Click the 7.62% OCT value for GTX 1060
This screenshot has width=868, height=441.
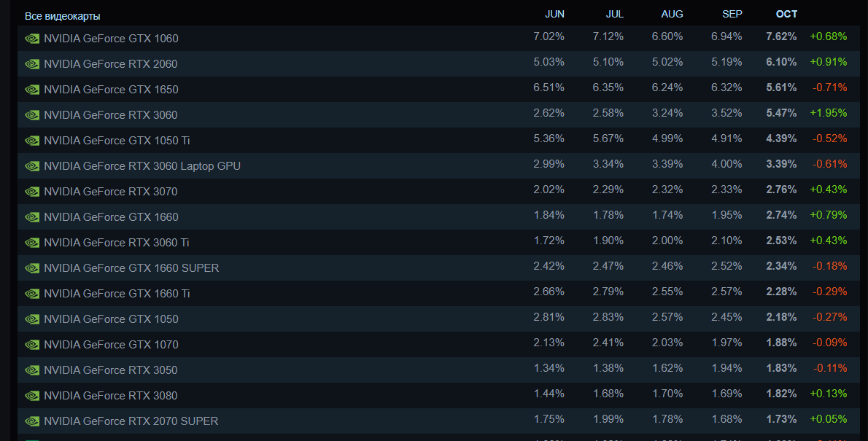click(x=781, y=36)
